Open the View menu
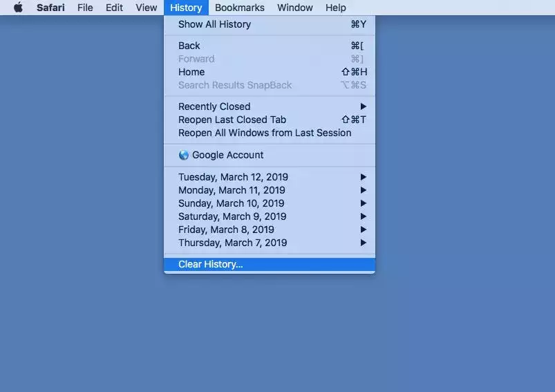Screen dimensions: 555x392 coord(147,8)
